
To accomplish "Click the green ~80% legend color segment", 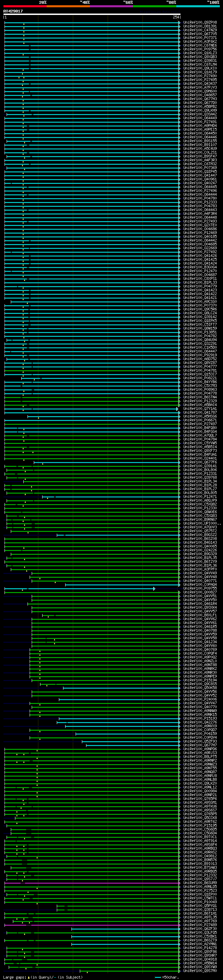I will (154, 6).
